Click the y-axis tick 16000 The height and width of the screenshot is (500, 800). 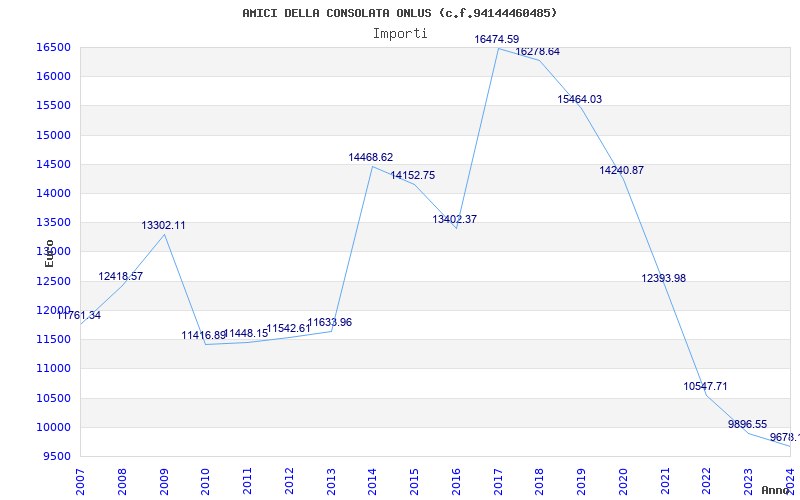pyautogui.click(x=53, y=77)
